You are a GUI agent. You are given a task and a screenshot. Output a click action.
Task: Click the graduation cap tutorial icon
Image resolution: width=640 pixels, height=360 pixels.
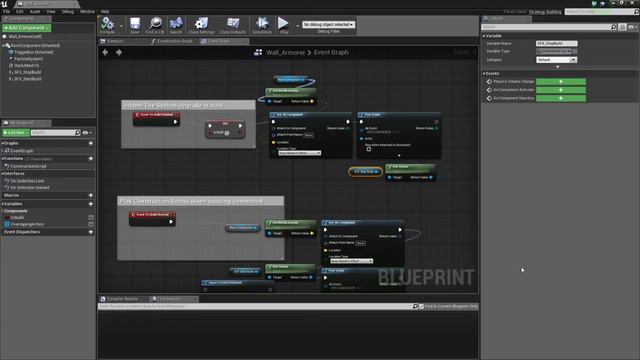coord(603,3)
